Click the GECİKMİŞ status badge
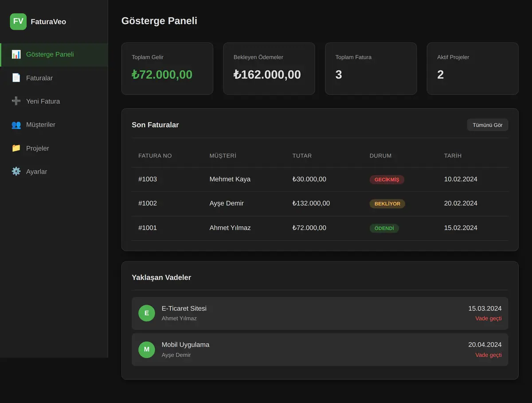This screenshot has width=532, height=403. point(387,180)
